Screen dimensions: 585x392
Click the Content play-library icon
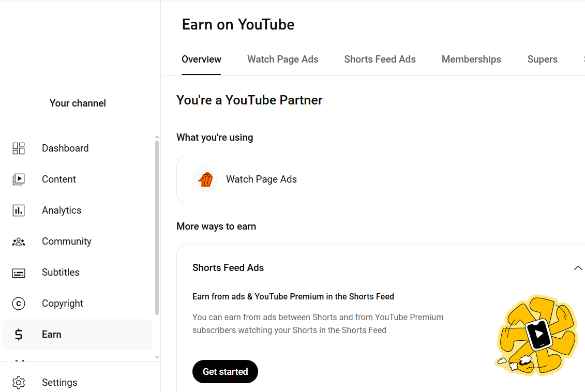point(19,179)
